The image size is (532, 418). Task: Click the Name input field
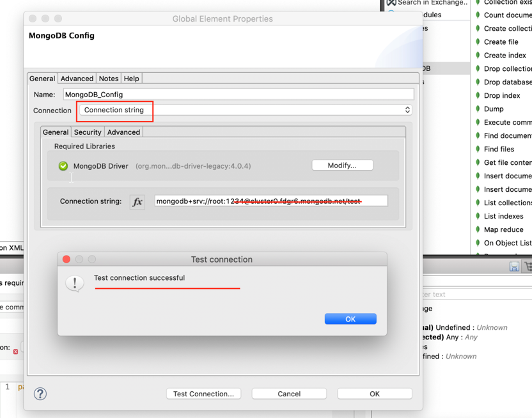(239, 94)
